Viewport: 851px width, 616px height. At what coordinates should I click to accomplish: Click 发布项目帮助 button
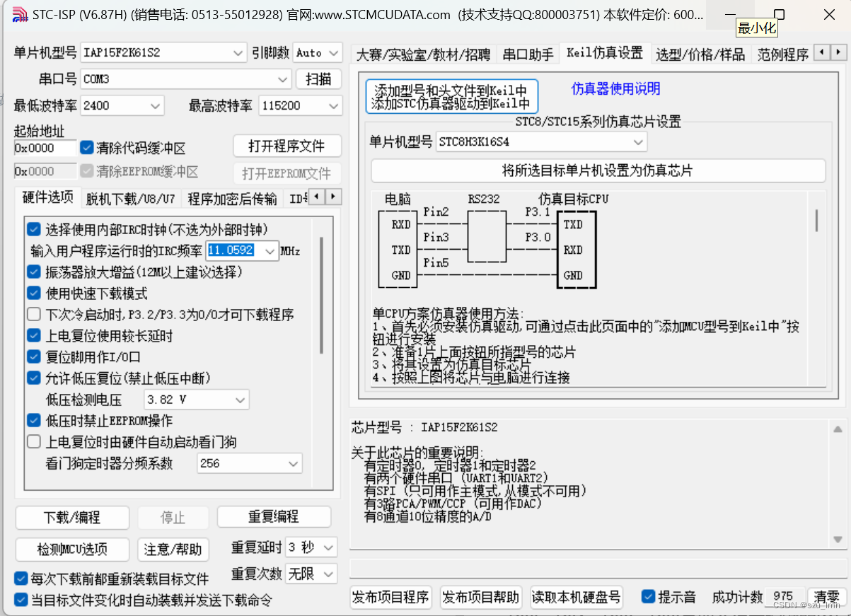click(x=481, y=597)
